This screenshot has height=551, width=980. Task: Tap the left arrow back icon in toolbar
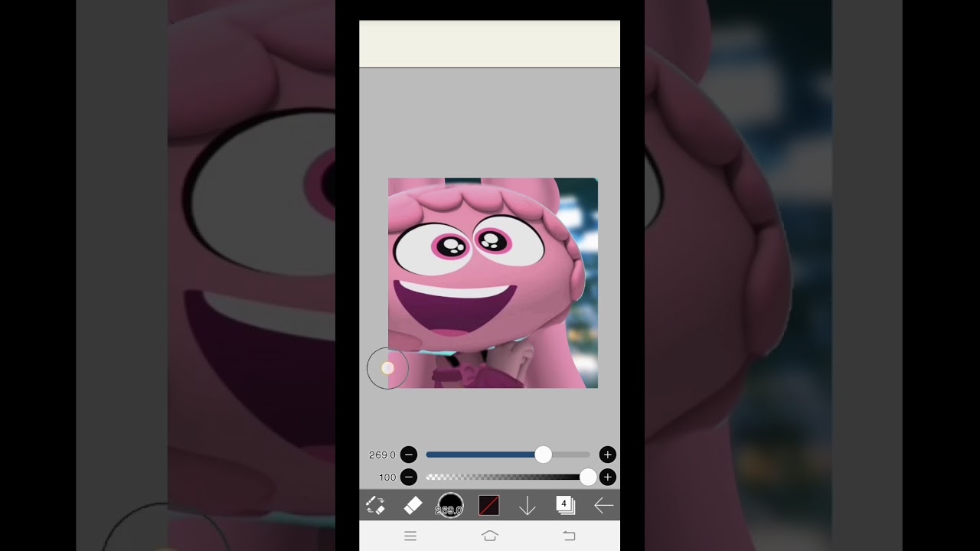[603, 505]
